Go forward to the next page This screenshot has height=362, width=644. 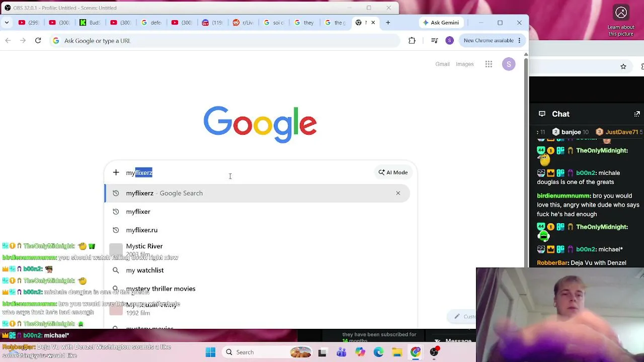23,41
